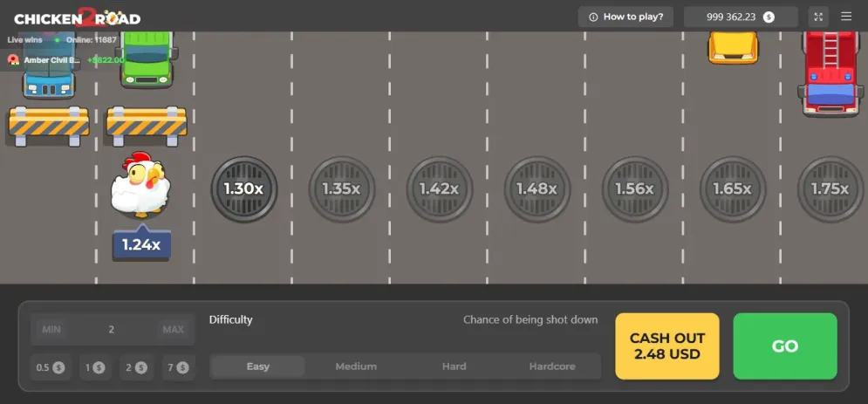Click the yellow car at top
This screenshot has width=868, height=404.
point(733,48)
